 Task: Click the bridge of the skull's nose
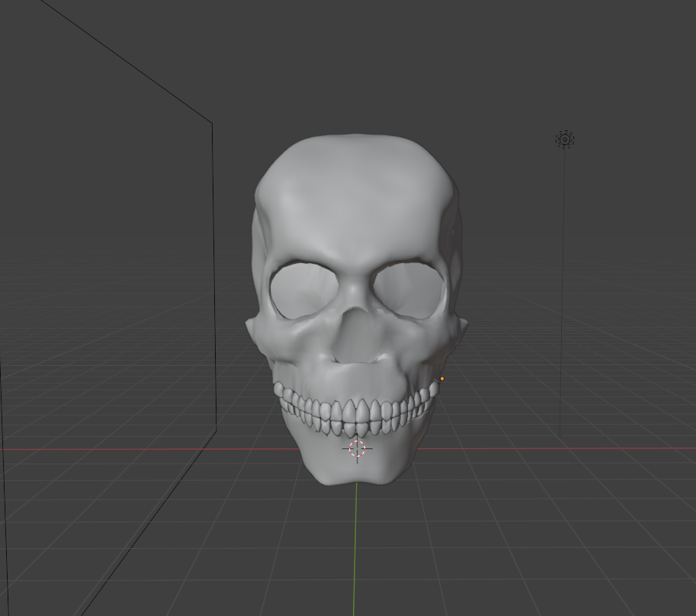(354, 294)
